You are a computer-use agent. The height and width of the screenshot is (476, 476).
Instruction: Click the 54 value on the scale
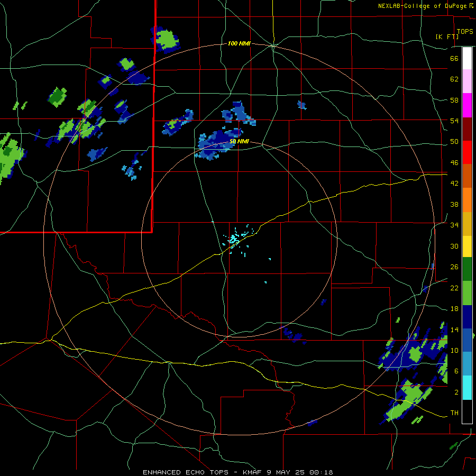tap(454, 121)
